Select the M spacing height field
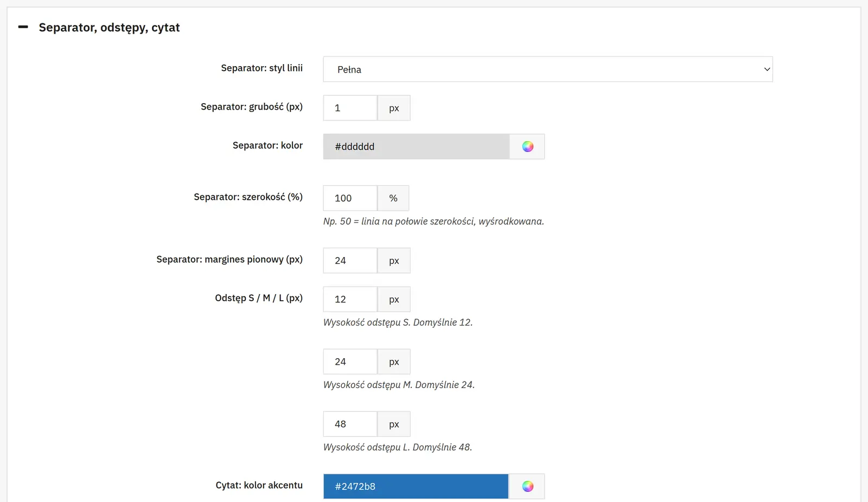 click(350, 361)
